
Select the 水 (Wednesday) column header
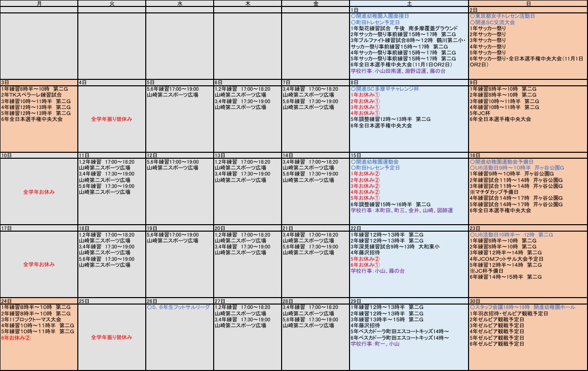pos(179,3)
